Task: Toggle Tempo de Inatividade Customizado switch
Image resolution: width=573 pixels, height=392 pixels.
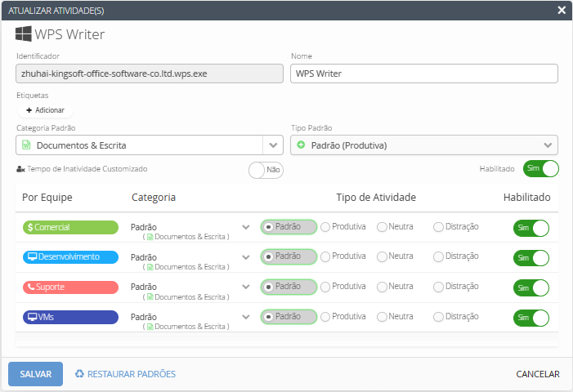Action: coord(266,170)
